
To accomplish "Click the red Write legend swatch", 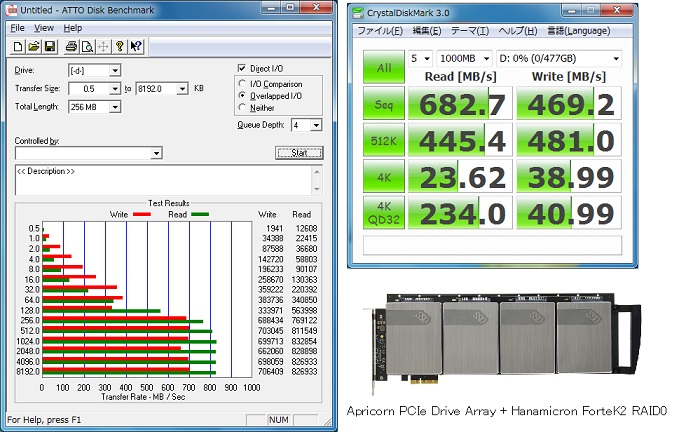I will point(142,214).
